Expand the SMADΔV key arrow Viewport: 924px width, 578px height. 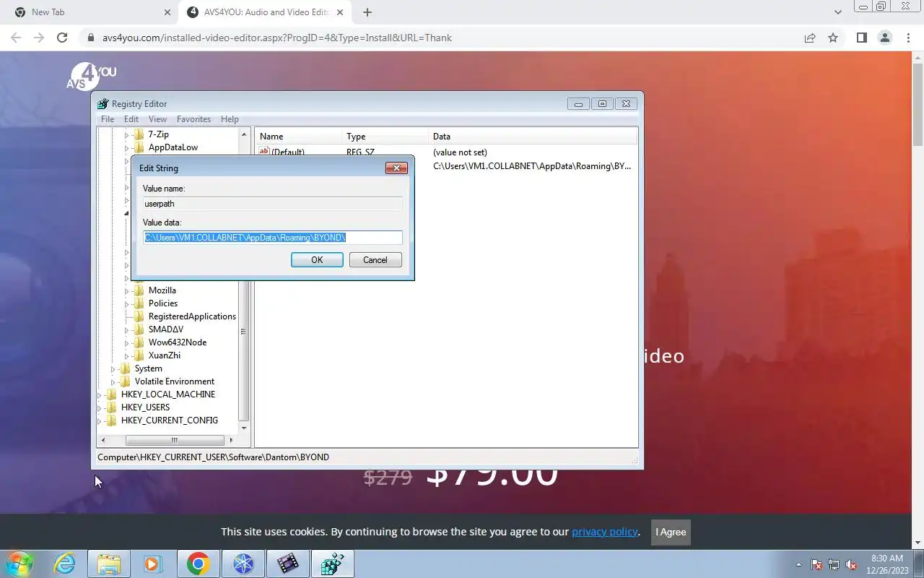click(126, 329)
